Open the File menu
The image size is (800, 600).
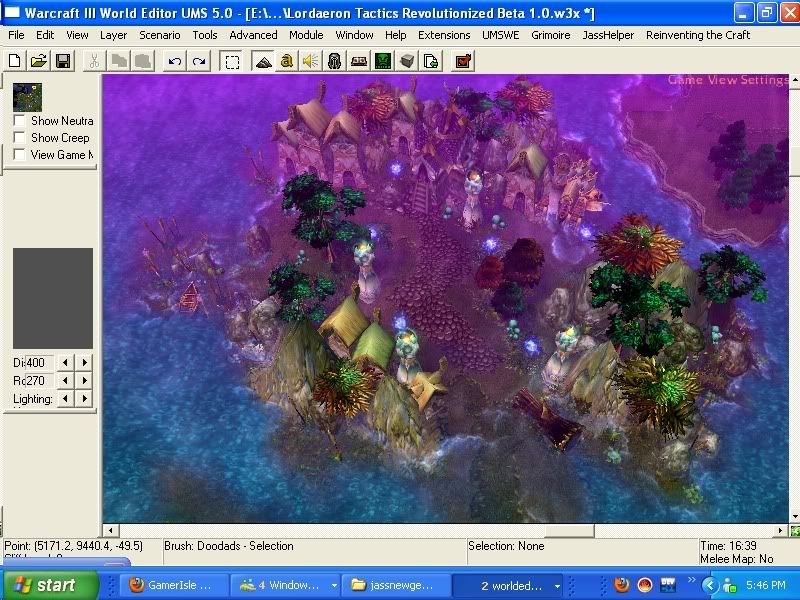[x=16, y=35]
